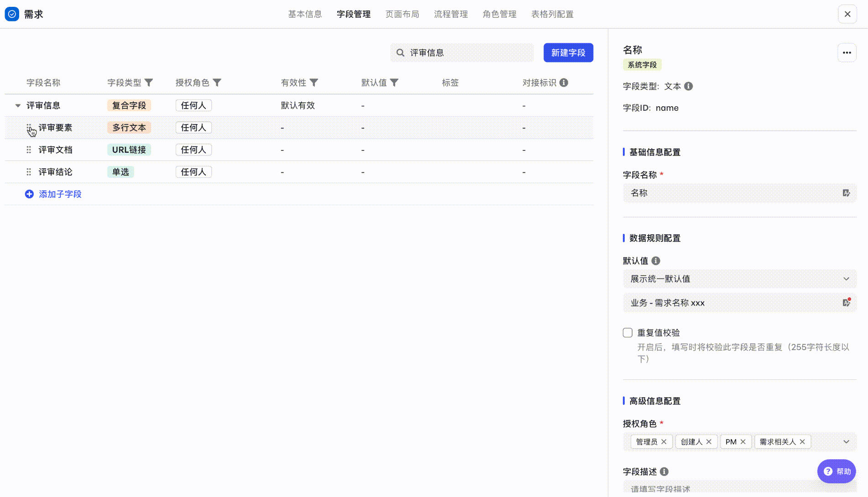Enable the 重复值校验 checkbox
The width and height of the screenshot is (868, 497).
coord(627,333)
